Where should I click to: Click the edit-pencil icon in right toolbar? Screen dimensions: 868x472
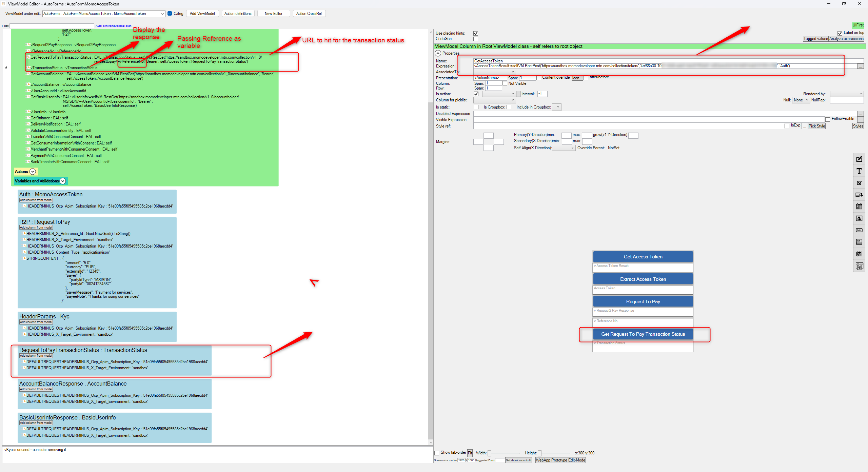(x=859, y=159)
